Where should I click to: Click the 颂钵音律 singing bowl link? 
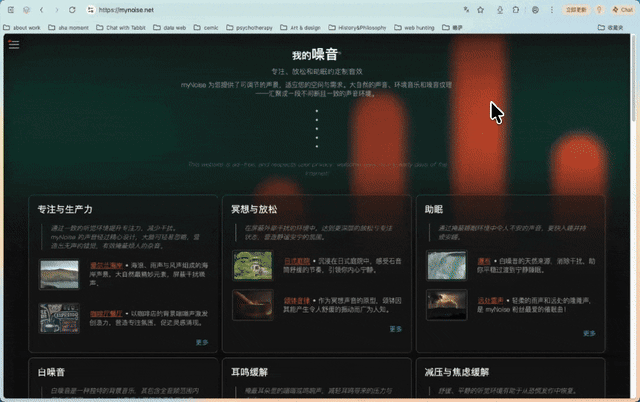pos(297,301)
